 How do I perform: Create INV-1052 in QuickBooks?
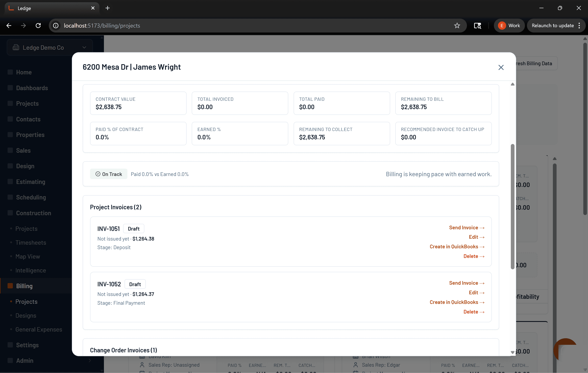(457, 302)
